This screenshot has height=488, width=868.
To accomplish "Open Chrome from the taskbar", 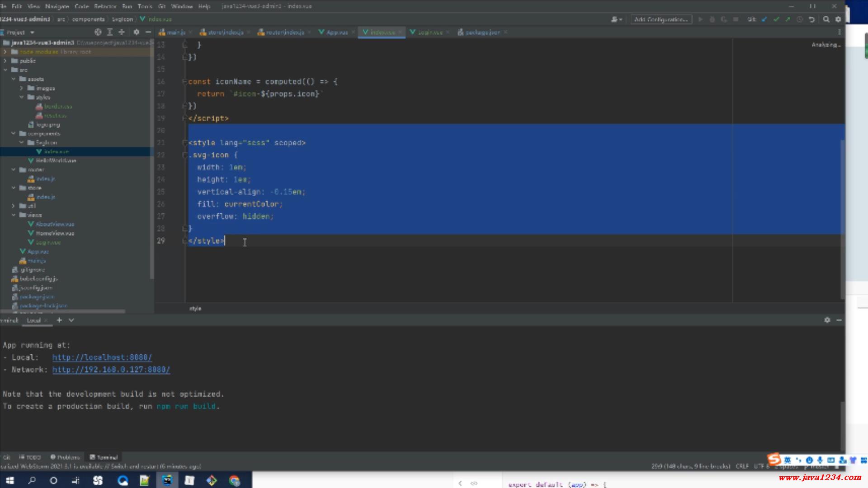I will (x=234, y=480).
